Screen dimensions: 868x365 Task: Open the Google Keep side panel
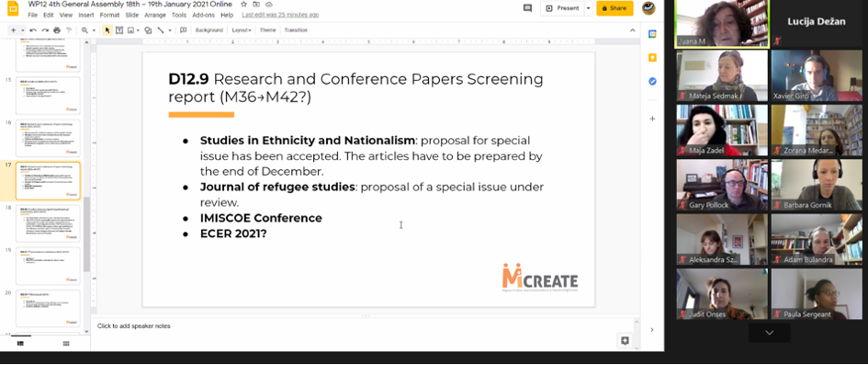pos(653,58)
